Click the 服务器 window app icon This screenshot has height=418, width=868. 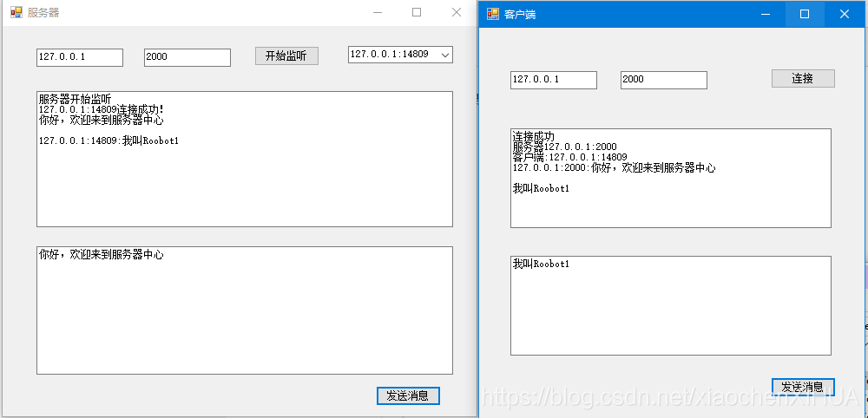16,13
